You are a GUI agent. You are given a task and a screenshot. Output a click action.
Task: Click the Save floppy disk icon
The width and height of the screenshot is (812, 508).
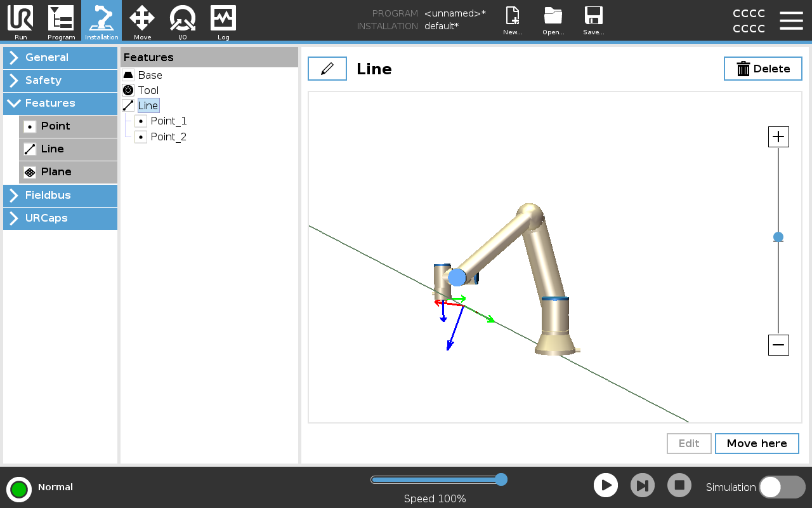click(x=593, y=20)
